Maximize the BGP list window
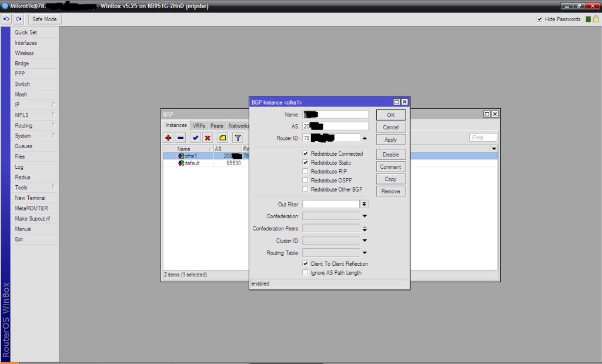 click(x=487, y=114)
